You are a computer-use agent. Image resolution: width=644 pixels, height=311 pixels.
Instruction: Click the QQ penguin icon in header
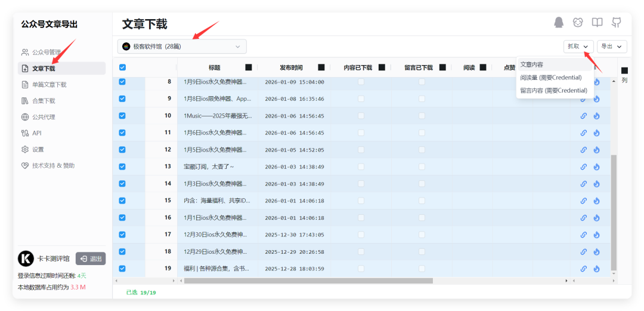(559, 22)
